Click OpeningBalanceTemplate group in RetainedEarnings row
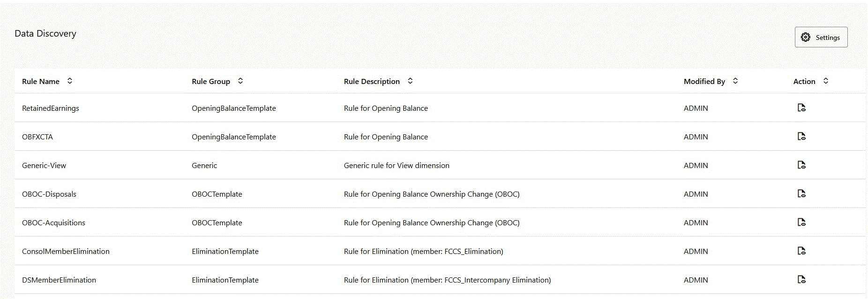 [234, 108]
